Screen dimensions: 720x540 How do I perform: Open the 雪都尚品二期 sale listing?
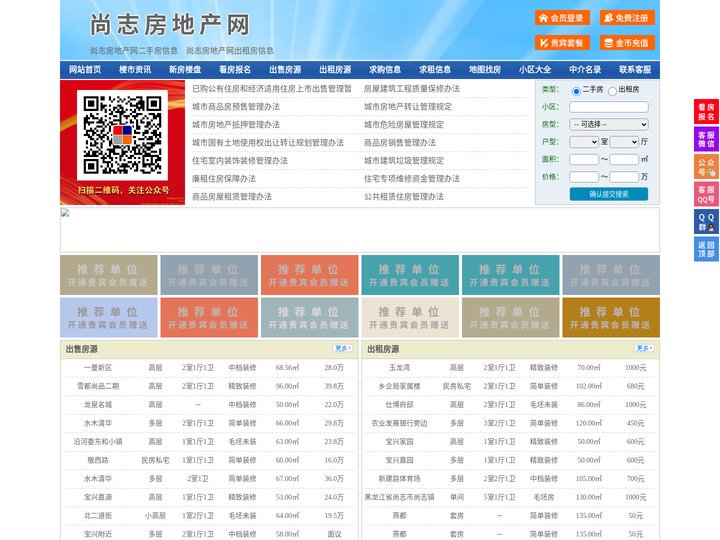coord(98,386)
